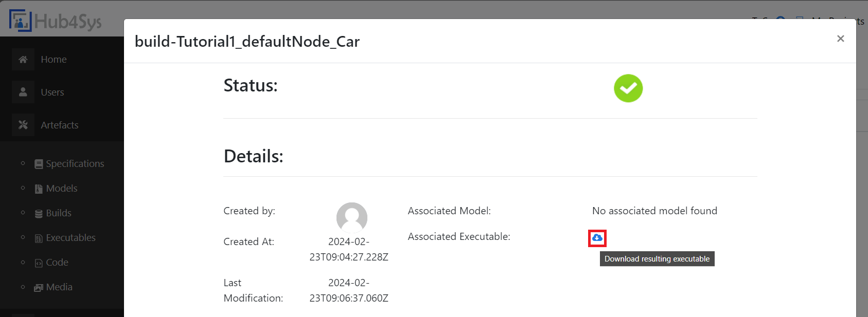Screen dimensions: 868x317
Task: Click the dialog title build-Tutorial1_defaultNode_Car
Action: [x=247, y=42]
